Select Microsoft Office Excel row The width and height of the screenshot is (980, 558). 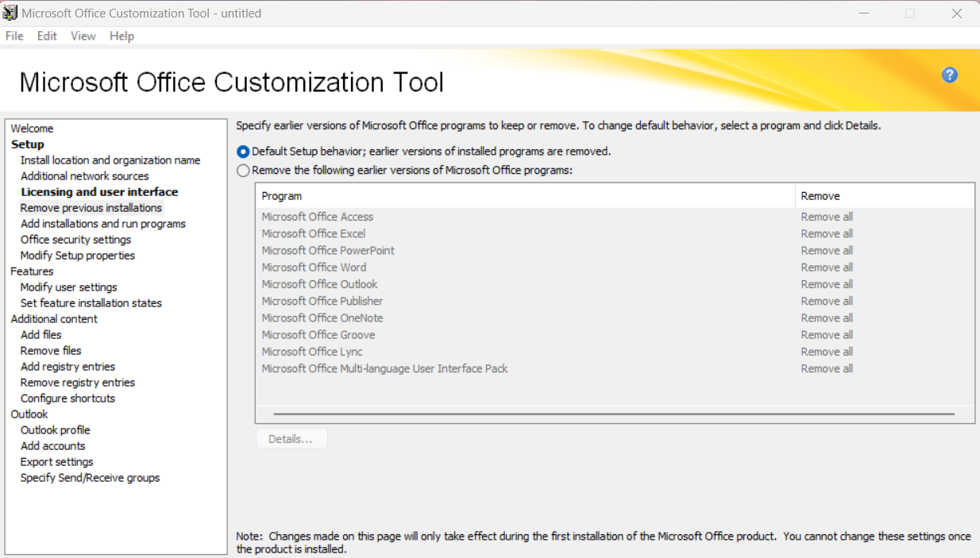(x=615, y=233)
